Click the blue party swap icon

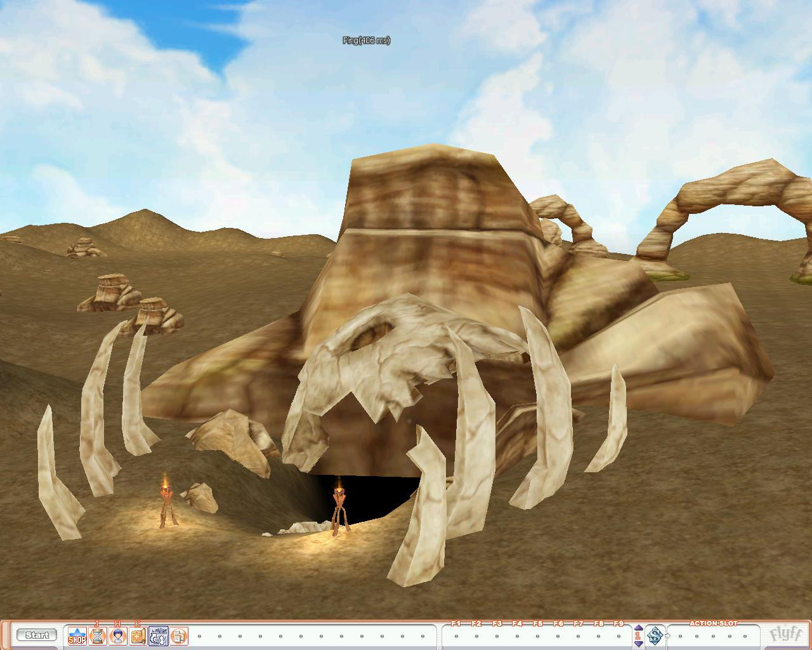[158, 636]
